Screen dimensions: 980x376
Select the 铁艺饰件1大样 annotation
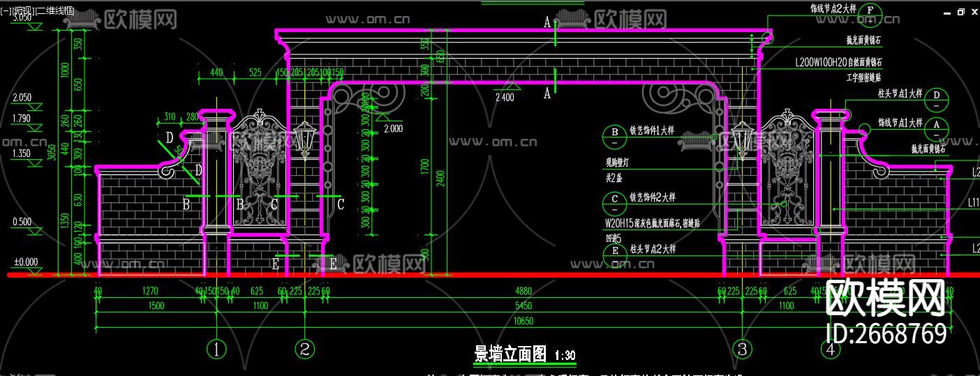652,131
